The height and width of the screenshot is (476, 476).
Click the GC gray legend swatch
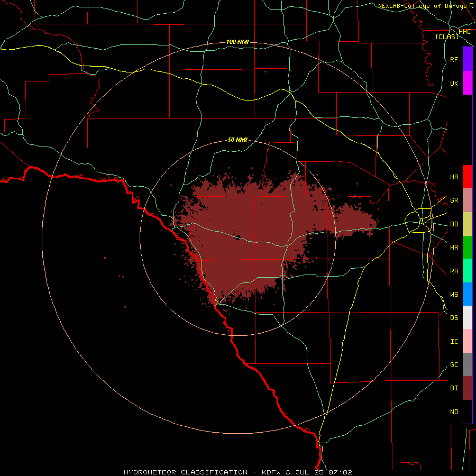[467, 364]
